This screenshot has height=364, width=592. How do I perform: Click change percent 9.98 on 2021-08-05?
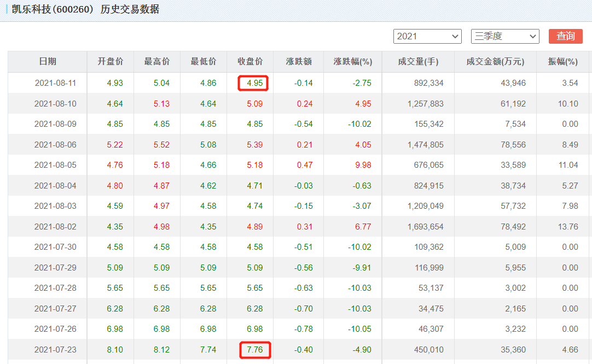(363, 165)
